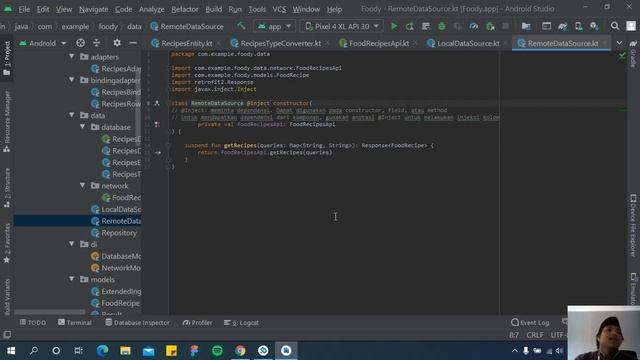Collapse the di folder
The image size is (640, 360).
pyautogui.click(x=72, y=244)
